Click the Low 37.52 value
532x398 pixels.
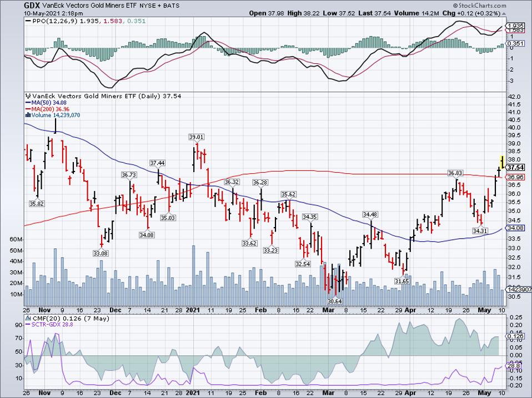(339, 13)
